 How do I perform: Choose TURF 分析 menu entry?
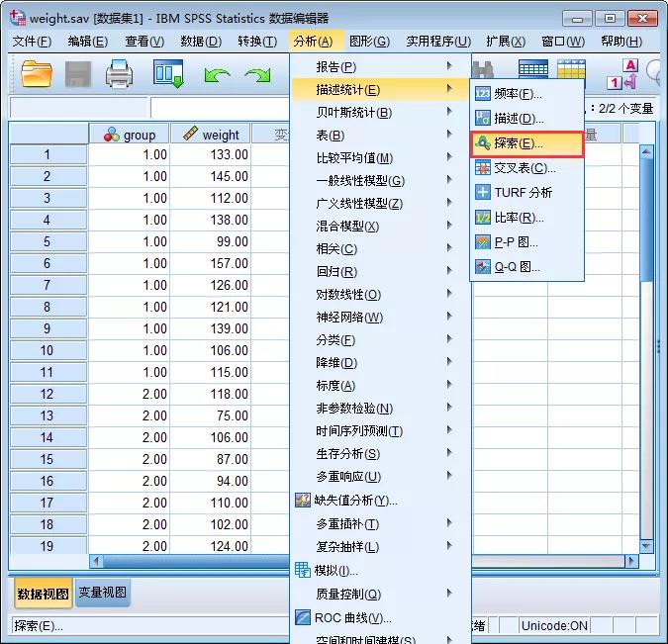[527, 193]
